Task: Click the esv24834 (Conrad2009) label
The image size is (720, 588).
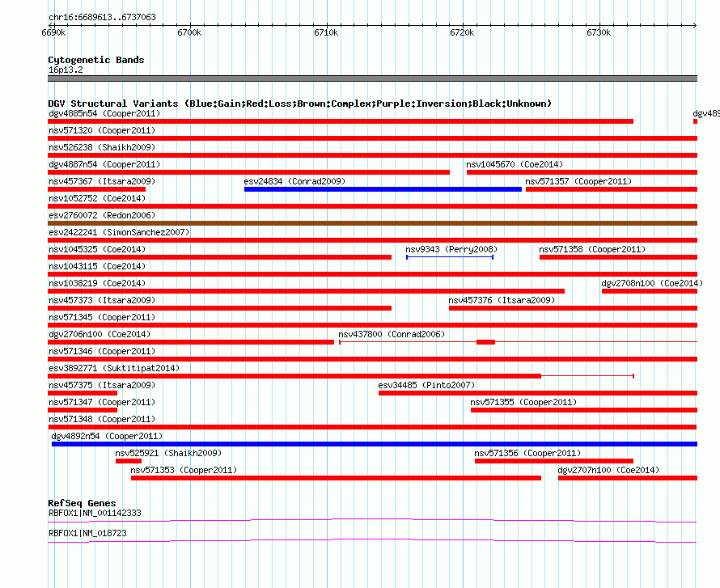Action: click(x=294, y=181)
